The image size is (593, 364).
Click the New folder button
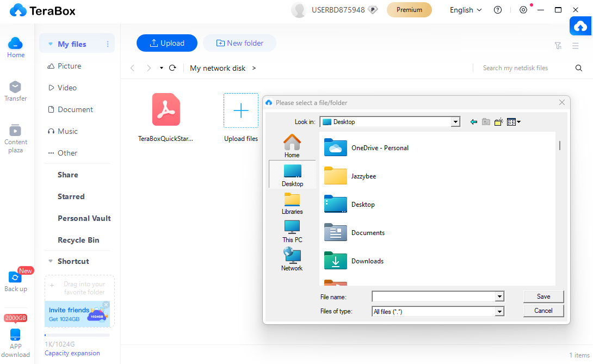(x=239, y=43)
